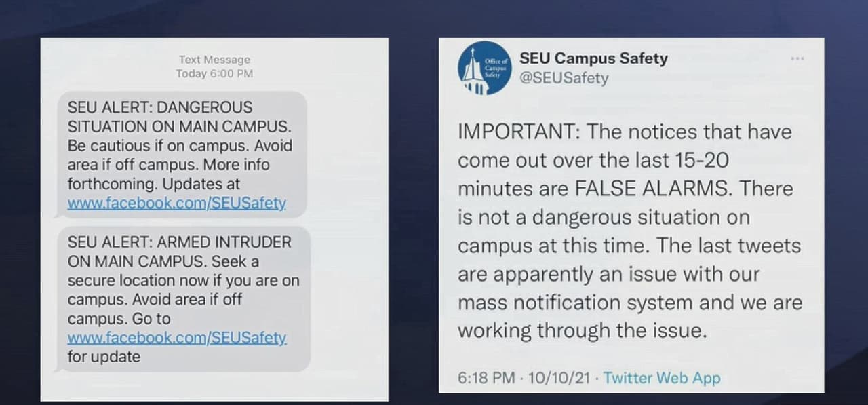Click the "Text Message" header label

(x=214, y=60)
